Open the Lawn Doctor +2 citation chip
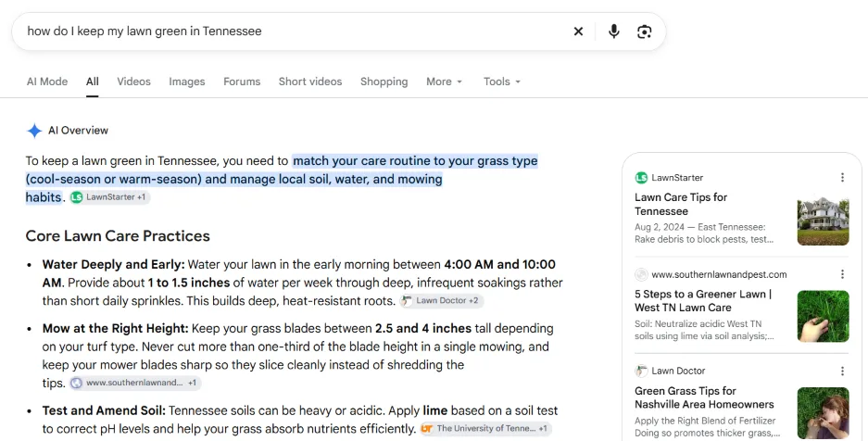Viewport: 868px width, 441px height. pos(441,300)
